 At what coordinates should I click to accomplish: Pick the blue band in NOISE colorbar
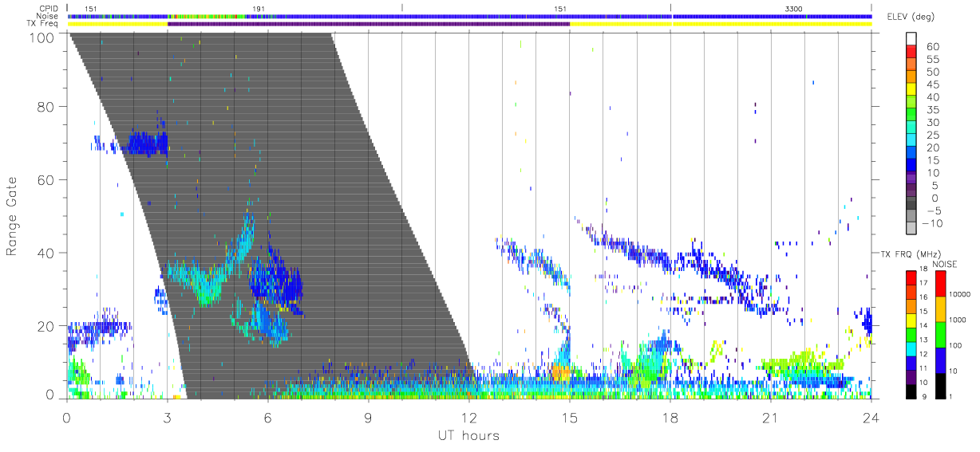pos(940,360)
